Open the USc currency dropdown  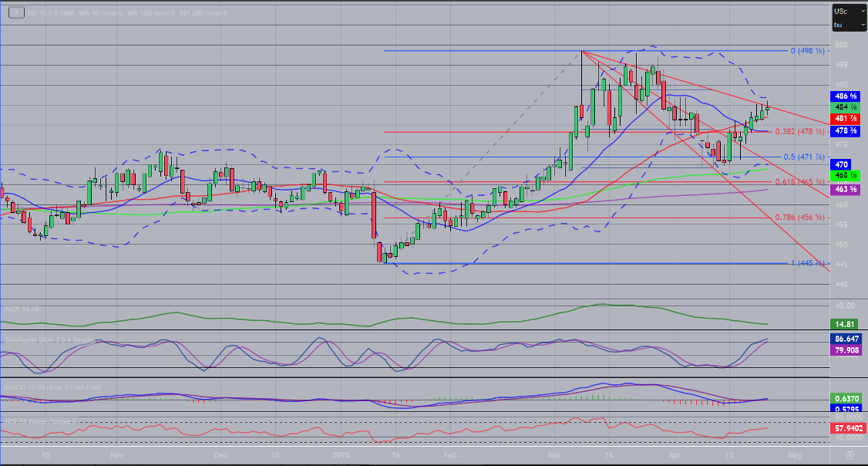[x=847, y=11]
